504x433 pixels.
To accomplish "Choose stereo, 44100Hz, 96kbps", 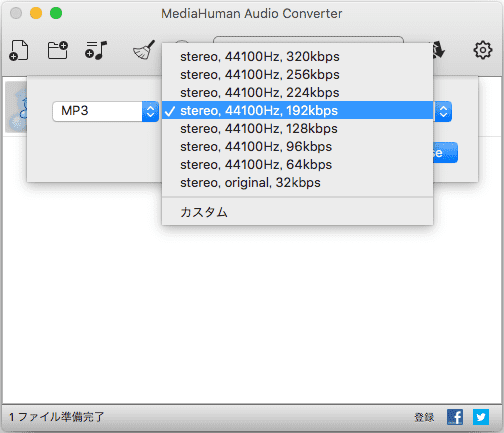I will (297, 146).
